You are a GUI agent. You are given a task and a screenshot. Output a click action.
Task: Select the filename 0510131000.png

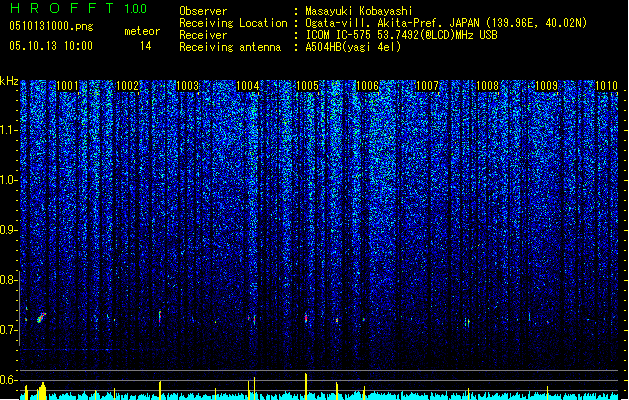(51, 26)
